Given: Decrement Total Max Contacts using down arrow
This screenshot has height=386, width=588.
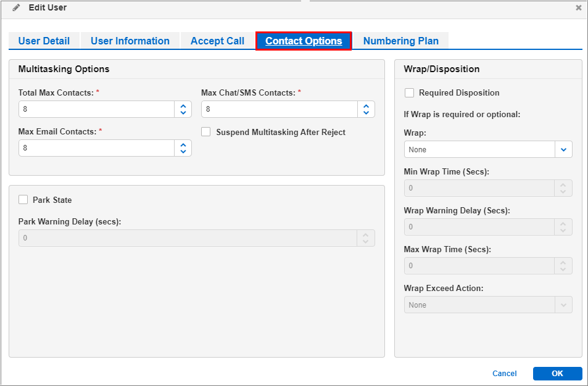Looking at the screenshot, I should coord(183,112).
